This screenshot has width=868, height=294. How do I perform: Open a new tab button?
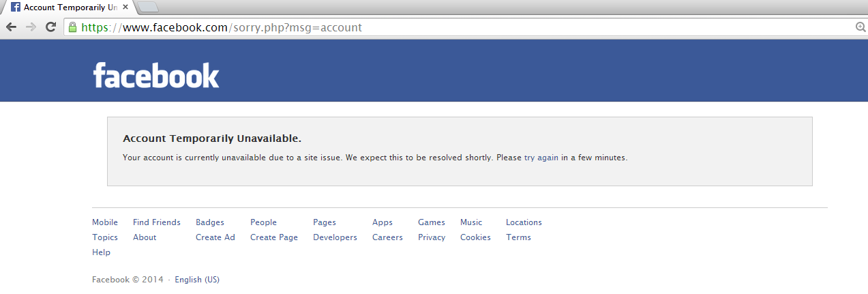pos(148,7)
